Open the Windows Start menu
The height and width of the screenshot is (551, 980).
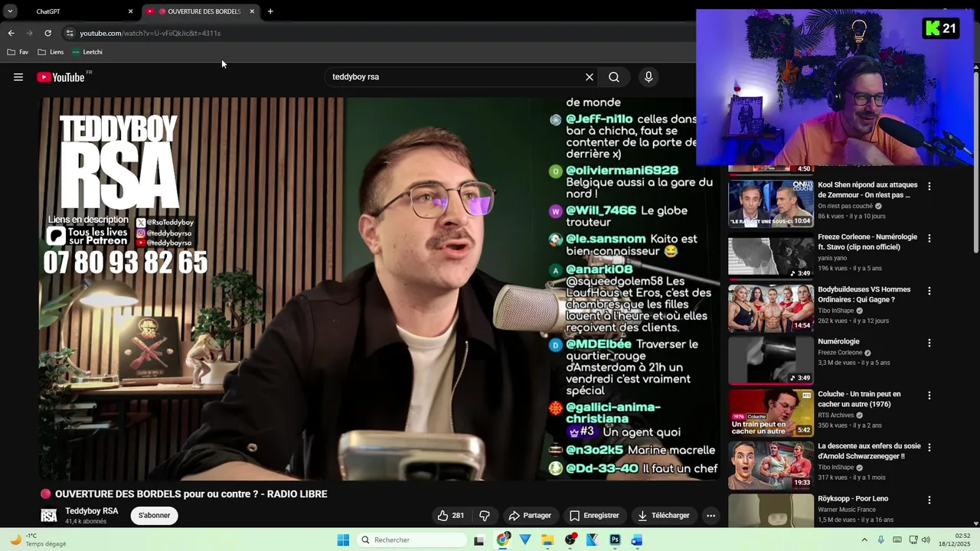tap(343, 540)
